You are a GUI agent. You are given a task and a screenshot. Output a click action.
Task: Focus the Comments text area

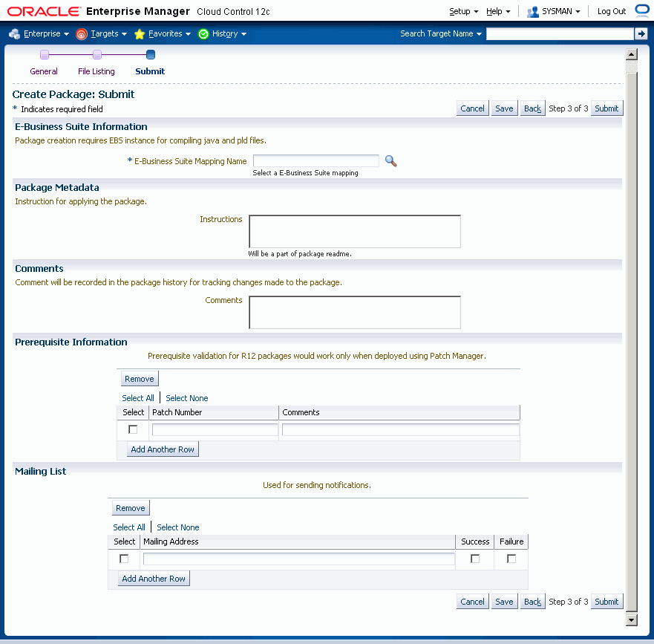[355, 313]
